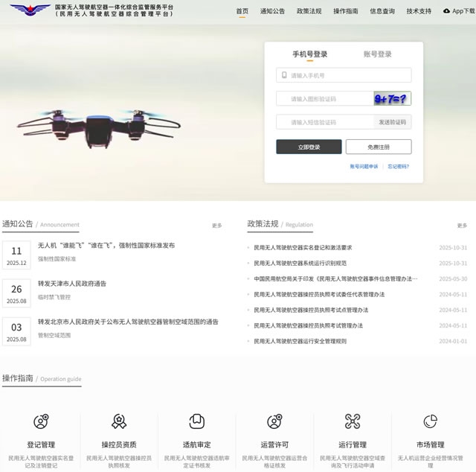Click the 运营许可 card title
476x472 pixels.
pos(274,444)
